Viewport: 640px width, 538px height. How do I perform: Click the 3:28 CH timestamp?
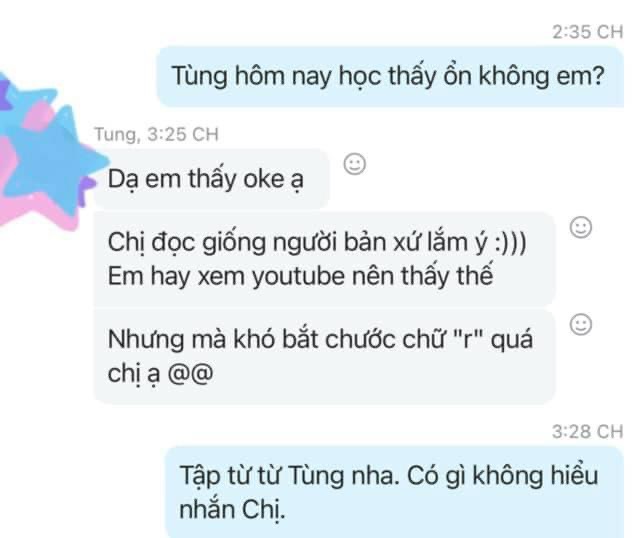click(x=587, y=431)
